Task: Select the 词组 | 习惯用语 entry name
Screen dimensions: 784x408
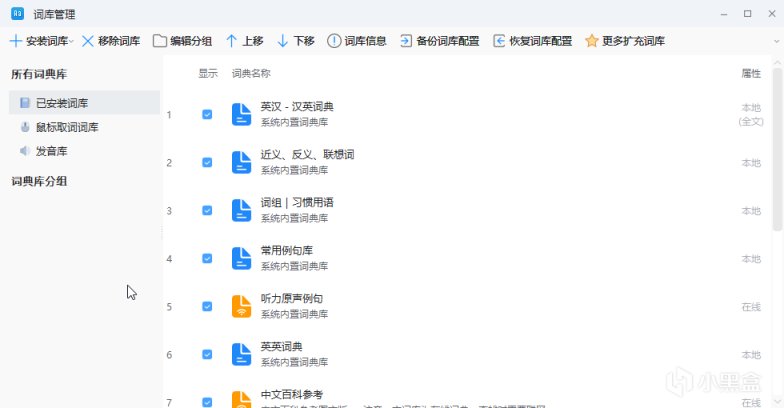Action: click(x=297, y=202)
